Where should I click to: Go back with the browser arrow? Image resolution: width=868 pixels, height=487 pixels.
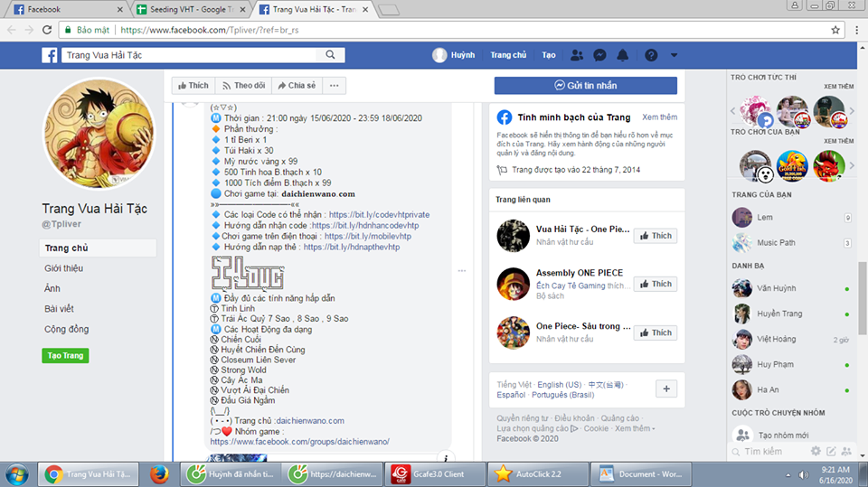click(x=12, y=30)
